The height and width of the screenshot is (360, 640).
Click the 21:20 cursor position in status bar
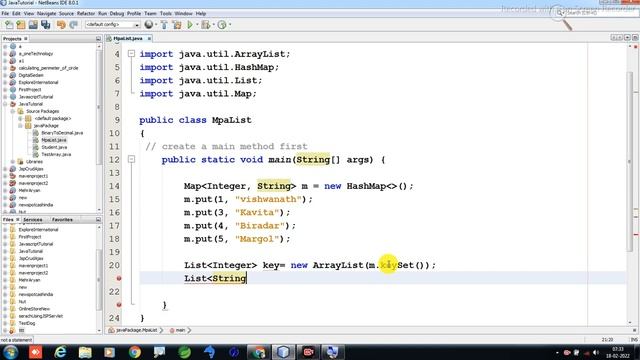pyautogui.click(x=607, y=340)
